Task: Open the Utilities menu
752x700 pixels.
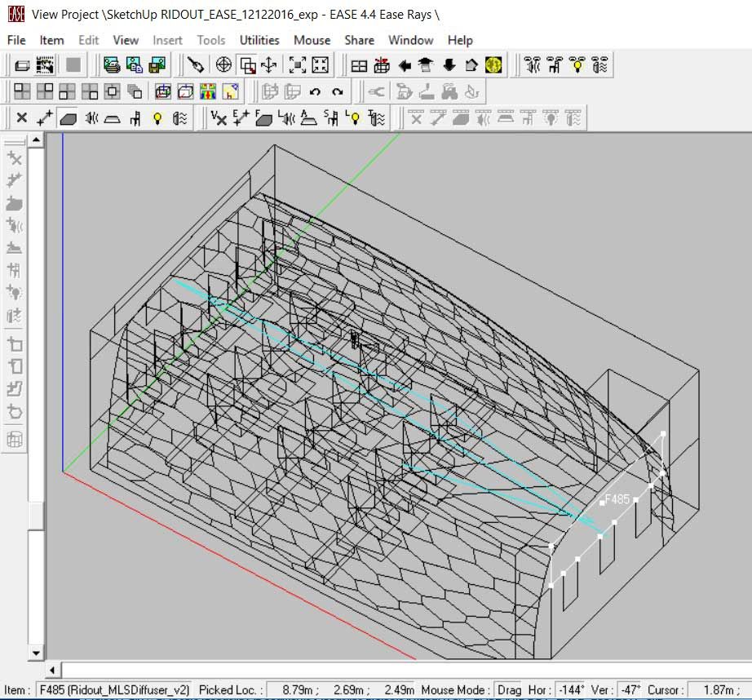Action: [259, 40]
